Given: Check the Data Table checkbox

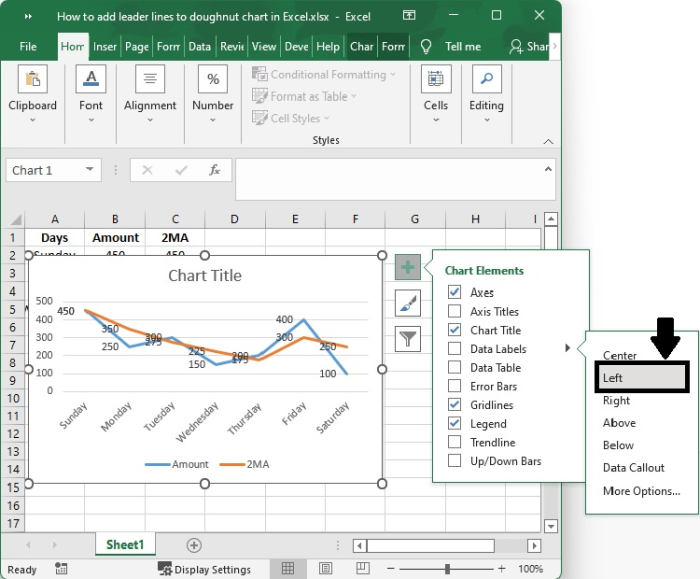Looking at the screenshot, I should click(454, 367).
